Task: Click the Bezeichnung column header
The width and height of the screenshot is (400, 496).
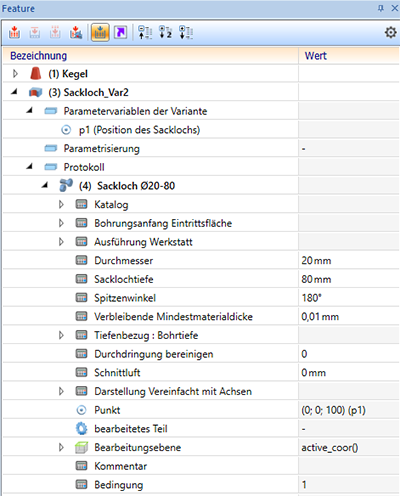Action: click(38, 56)
